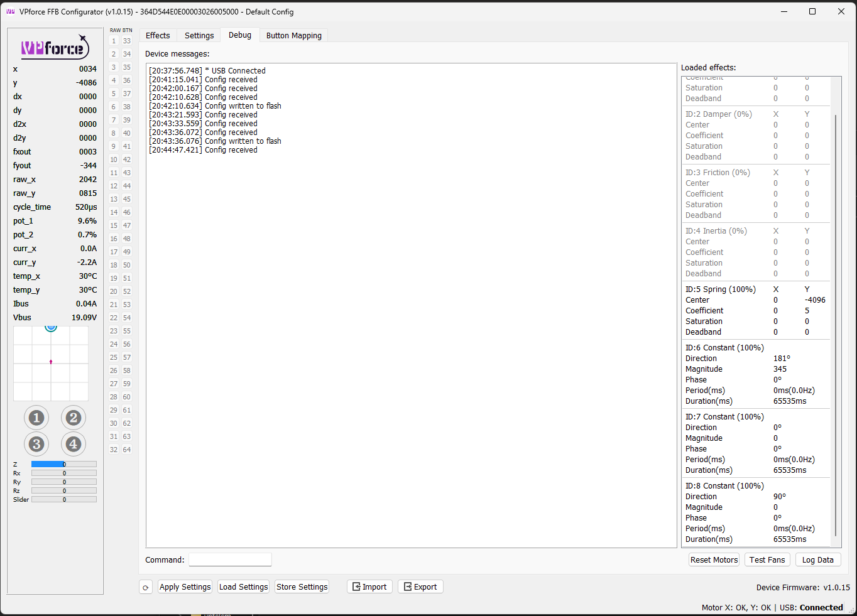Click the Ibus reading 0.04A
This screenshot has width=857, height=616.
pos(86,304)
